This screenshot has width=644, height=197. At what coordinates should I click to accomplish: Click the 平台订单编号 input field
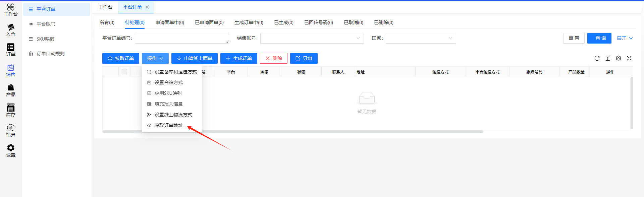[182, 38]
